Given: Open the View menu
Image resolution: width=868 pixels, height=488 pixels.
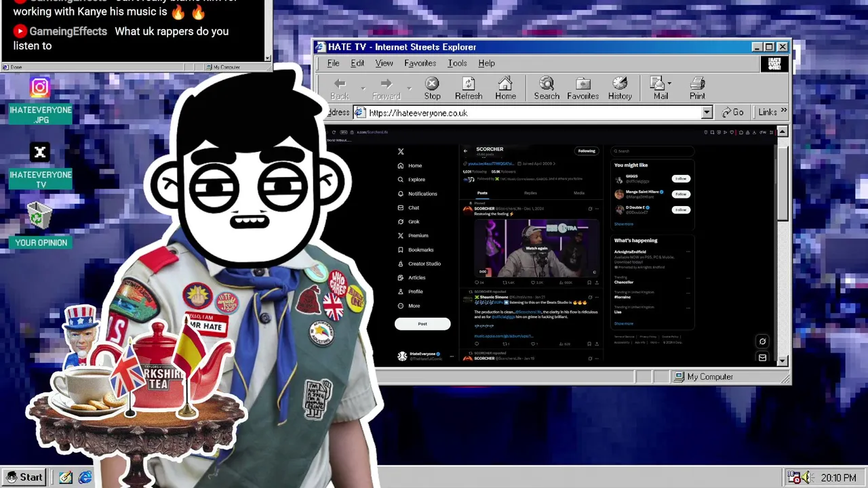Looking at the screenshot, I should click(384, 63).
